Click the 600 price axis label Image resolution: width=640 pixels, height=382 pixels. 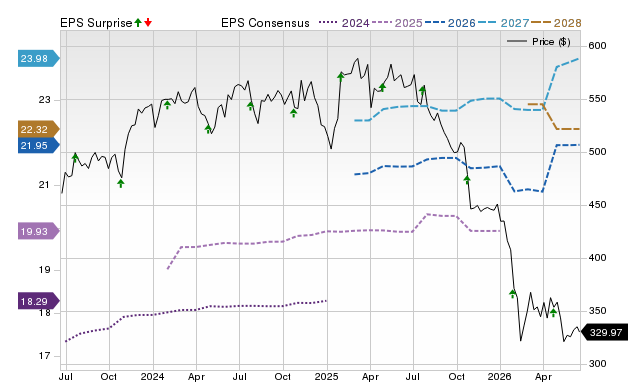[x=597, y=46]
